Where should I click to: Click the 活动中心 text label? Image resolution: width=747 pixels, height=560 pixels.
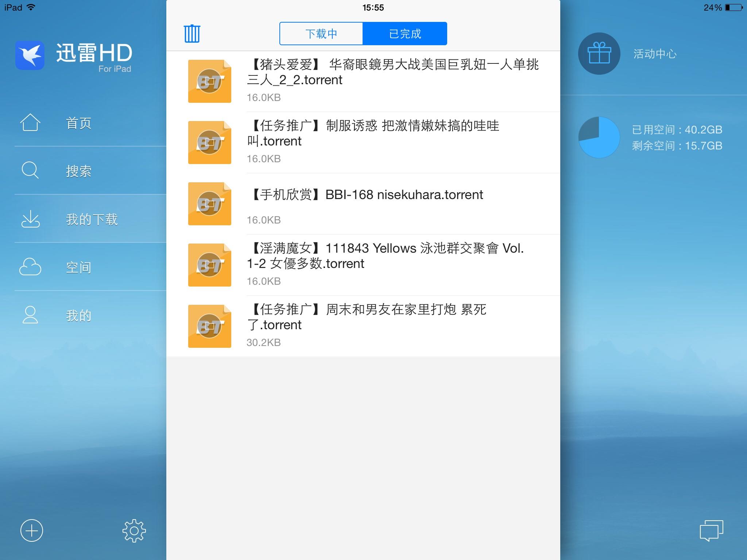[655, 54]
